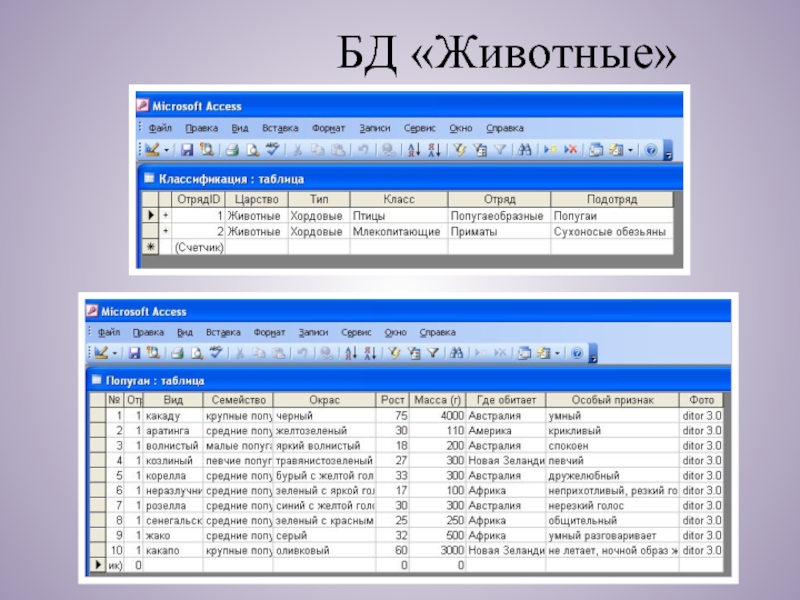The width and height of the screenshot is (800, 600).
Task: Click the оливковый cell in the Окрас column
Action: tap(324, 551)
